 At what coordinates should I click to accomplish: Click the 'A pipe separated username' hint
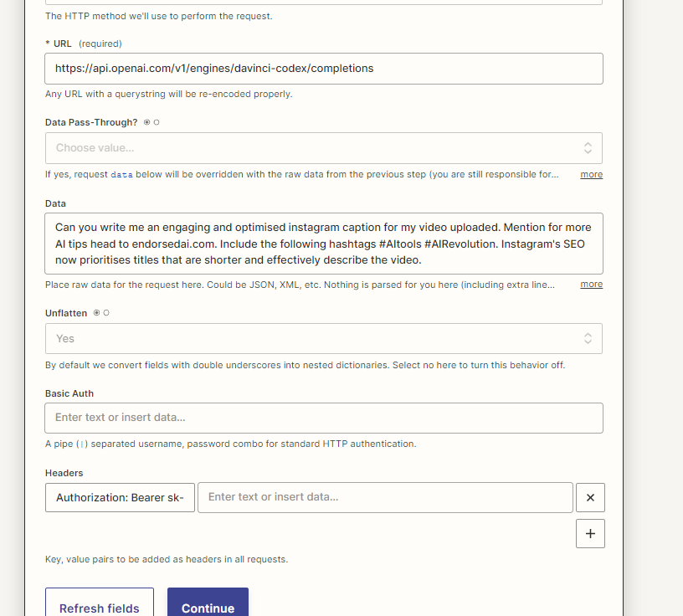(230, 444)
